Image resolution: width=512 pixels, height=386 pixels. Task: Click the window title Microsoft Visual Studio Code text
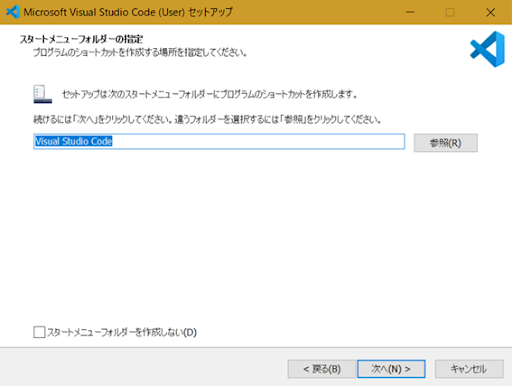[x=128, y=12]
